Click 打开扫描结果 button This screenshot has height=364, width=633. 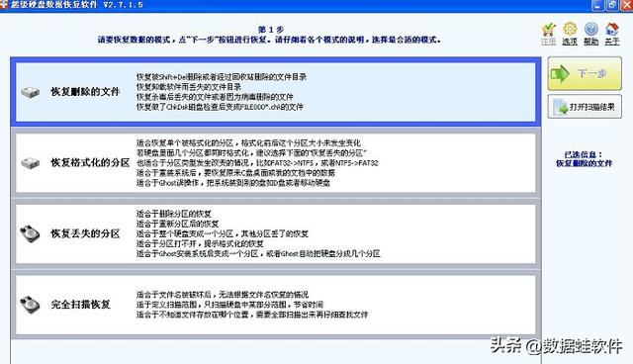coord(585,107)
